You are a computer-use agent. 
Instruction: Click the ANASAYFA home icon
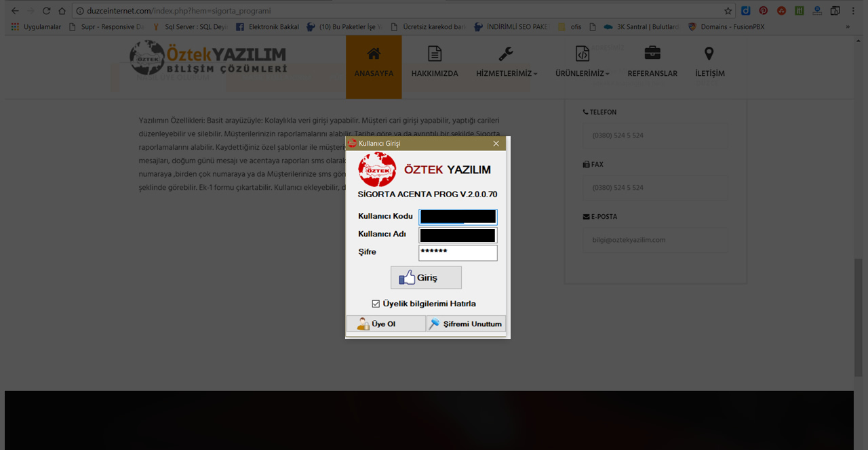point(373,54)
